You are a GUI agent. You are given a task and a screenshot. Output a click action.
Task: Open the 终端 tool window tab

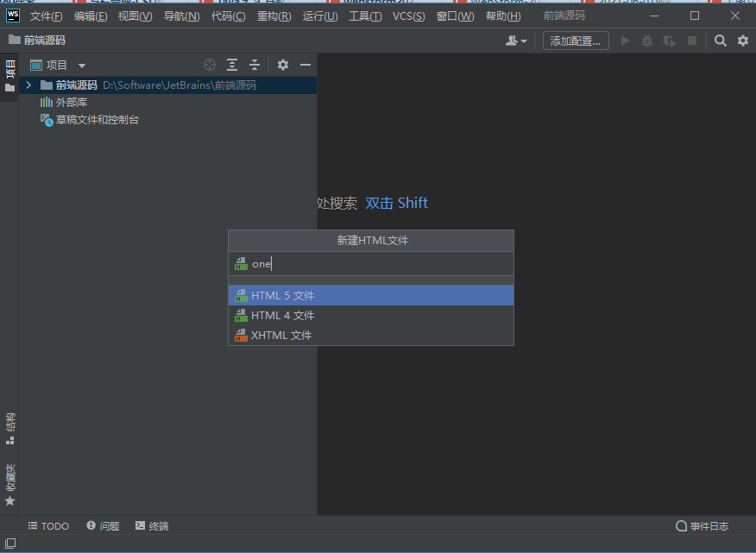pos(152,526)
